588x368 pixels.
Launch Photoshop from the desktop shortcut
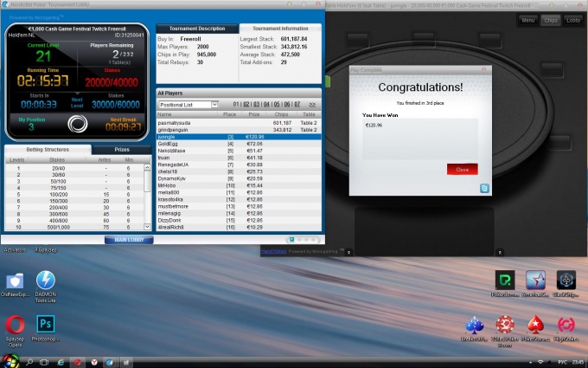tap(45, 328)
